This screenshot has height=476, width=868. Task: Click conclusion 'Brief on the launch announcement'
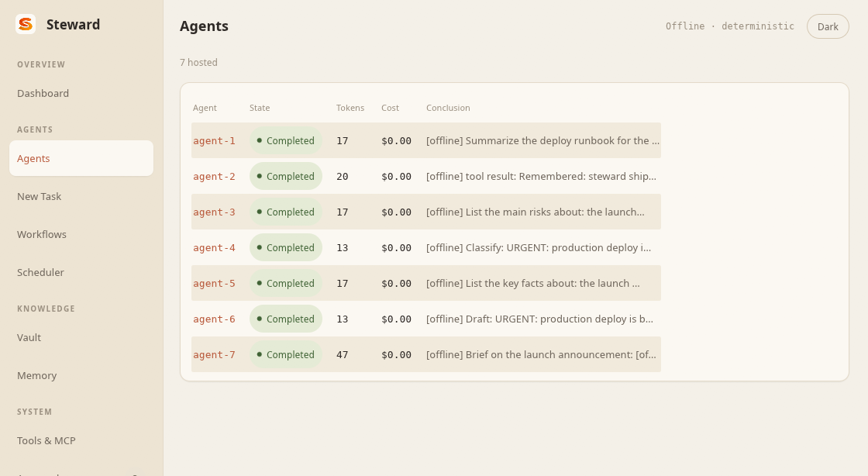point(541,355)
